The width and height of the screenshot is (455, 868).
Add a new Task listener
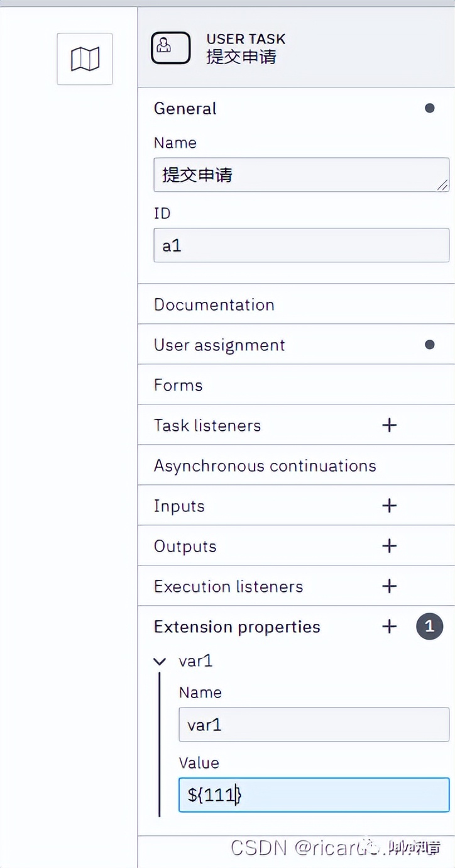(x=390, y=425)
